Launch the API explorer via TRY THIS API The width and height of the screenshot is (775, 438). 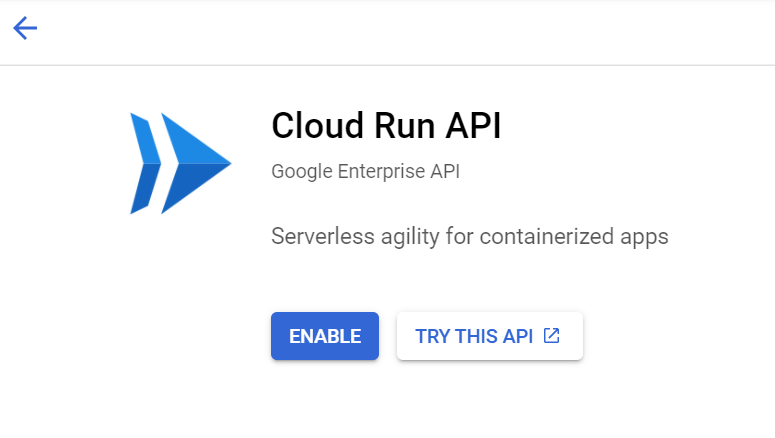pos(490,336)
